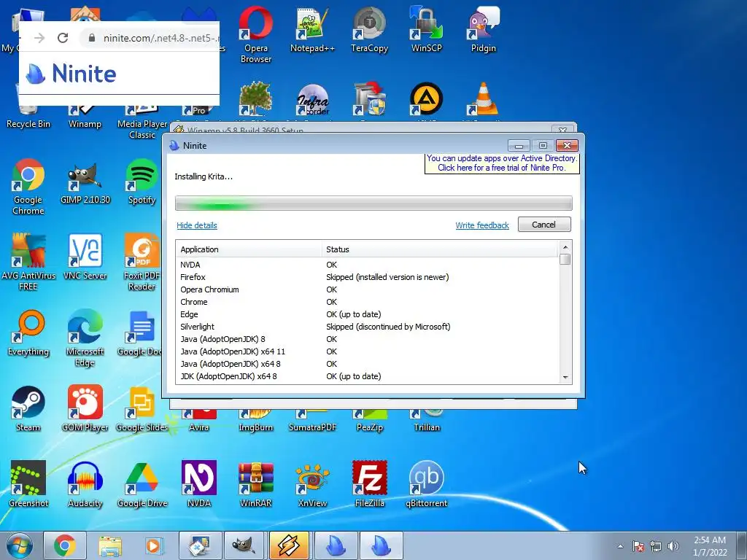
Task: Sort by the Status column header
Action: pyautogui.click(x=440, y=249)
